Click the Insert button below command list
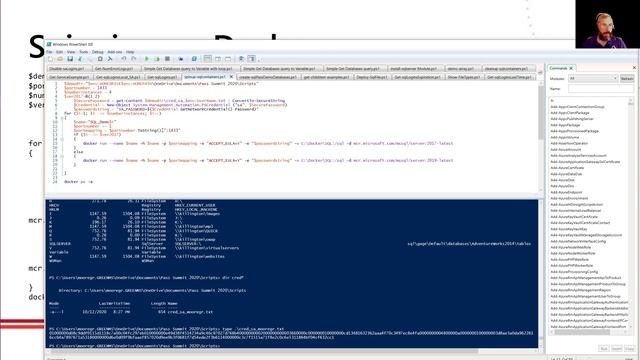 tap(616, 348)
